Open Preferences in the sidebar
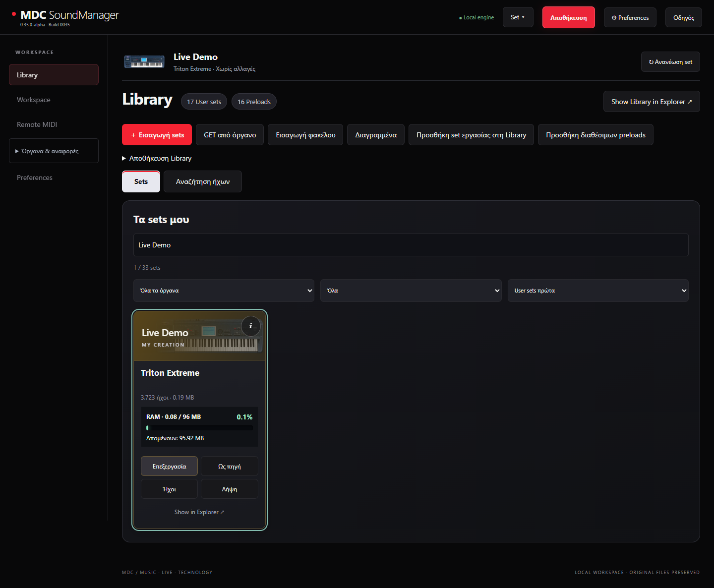The width and height of the screenshot is (714, 588). click(x=54, y=177)
